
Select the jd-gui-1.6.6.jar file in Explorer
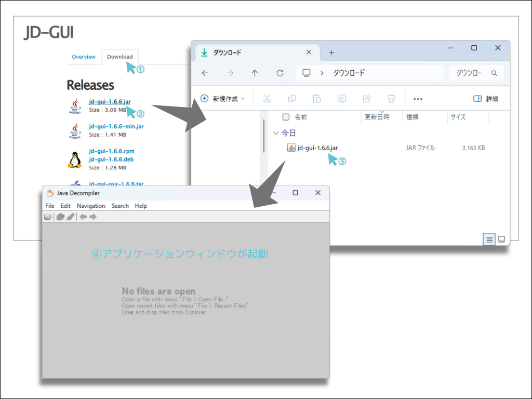pos(317,148)
